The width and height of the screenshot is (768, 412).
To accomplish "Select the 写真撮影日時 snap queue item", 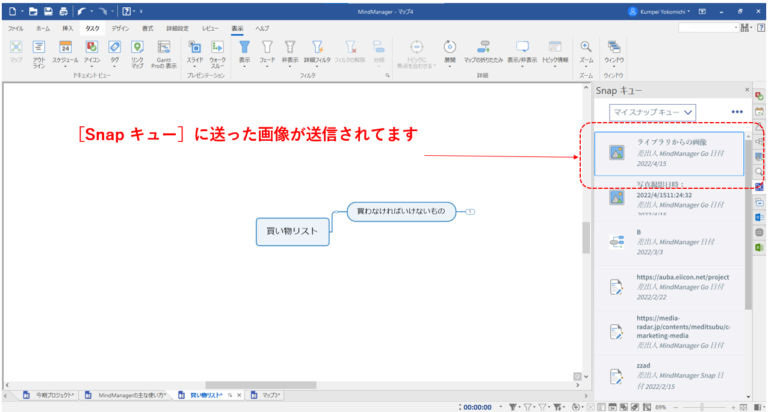I will [x=669, y=198].
